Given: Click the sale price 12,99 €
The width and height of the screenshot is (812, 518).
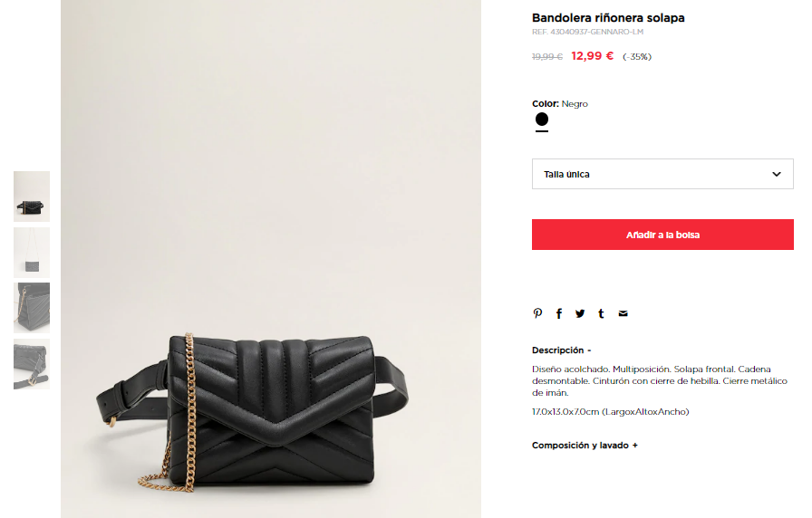Looking at the screenshot, I should [x=592, y=56].
